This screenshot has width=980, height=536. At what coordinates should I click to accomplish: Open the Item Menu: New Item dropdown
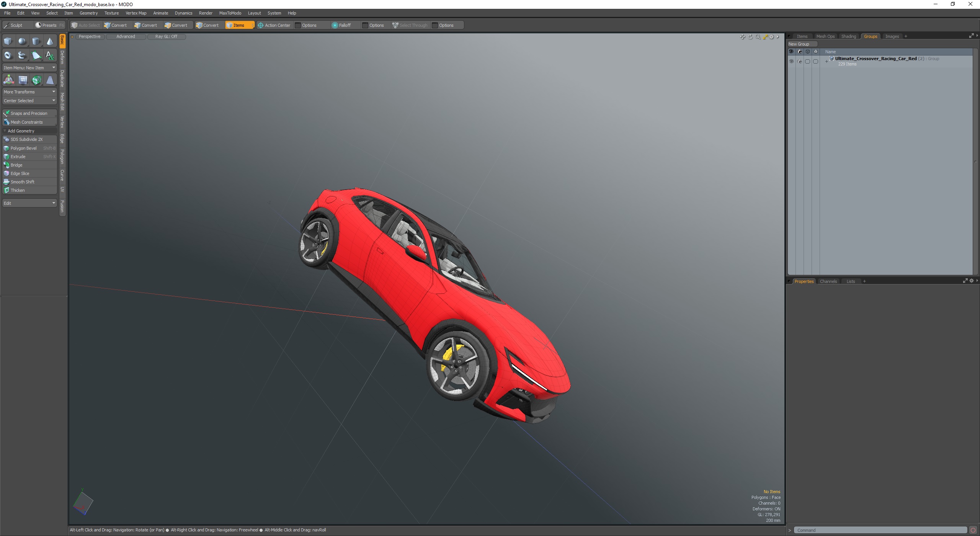29,68
